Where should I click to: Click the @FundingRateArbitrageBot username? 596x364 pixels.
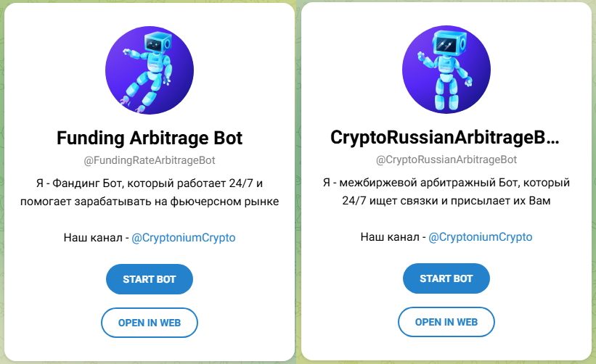150,160
